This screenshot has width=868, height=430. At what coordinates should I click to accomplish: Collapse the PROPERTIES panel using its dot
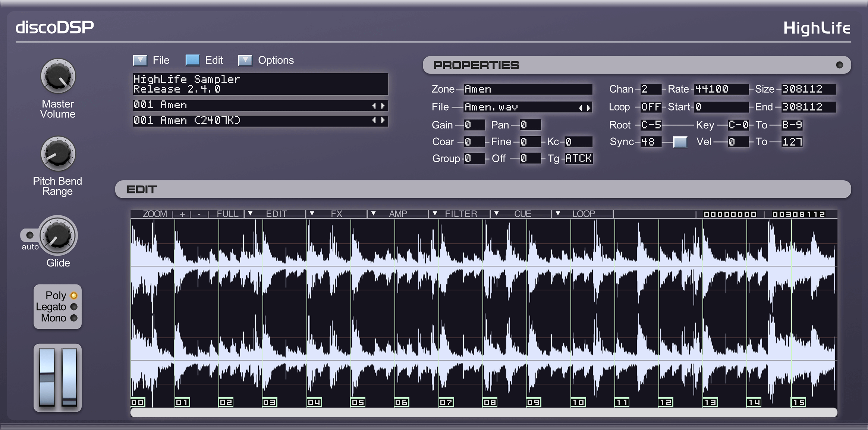[840, 65]
